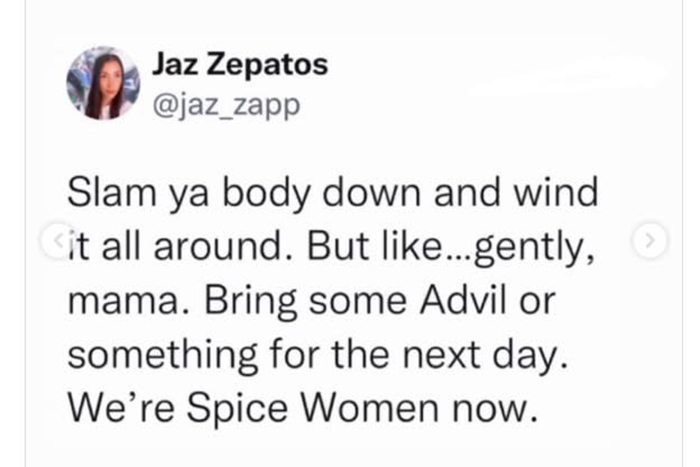700x467 pixels.
Task: Click the Jaz Zepatos display name
Action: click(240, 65)
